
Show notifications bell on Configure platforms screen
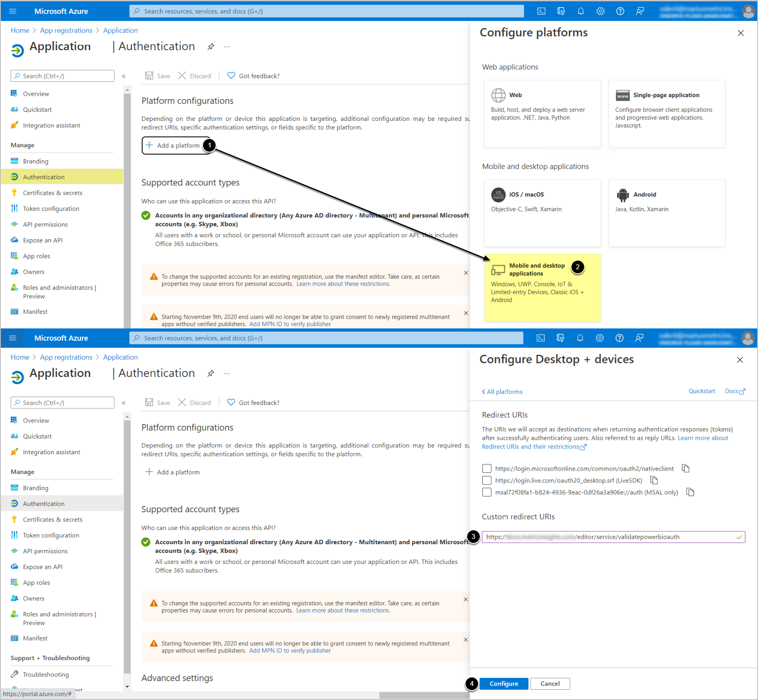[x=581, y=11]
